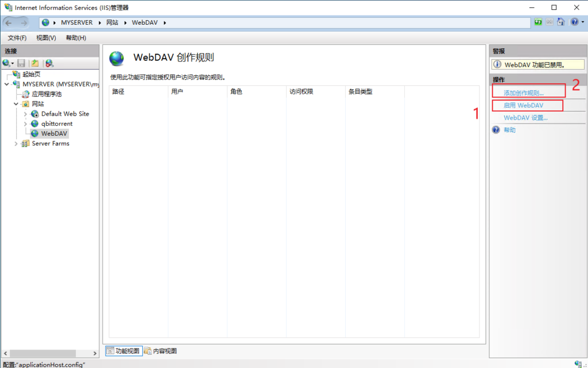Image resolution: width=588 pixels, height=368 pixels.
Task: Collapse the MYSERVER tree node
Action: [7, 84]
